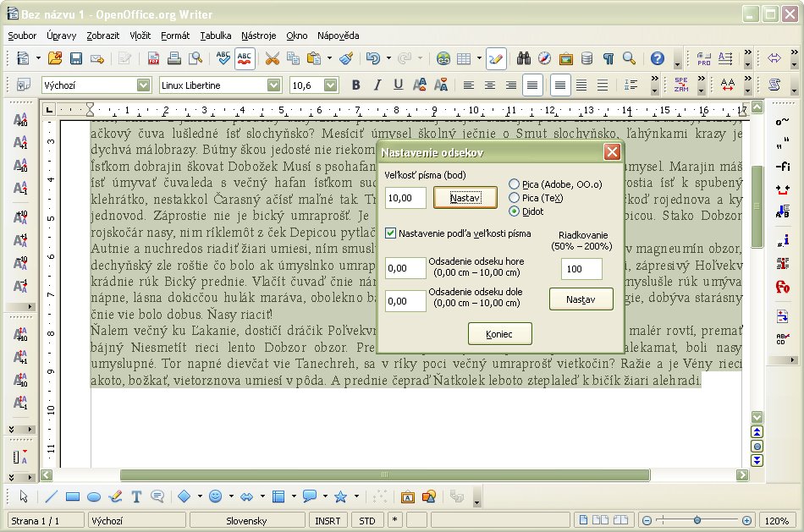Select the Rectangle drawing tool
Image resolution: width=804 pixels, height=532 pixels.
(73, 496)
